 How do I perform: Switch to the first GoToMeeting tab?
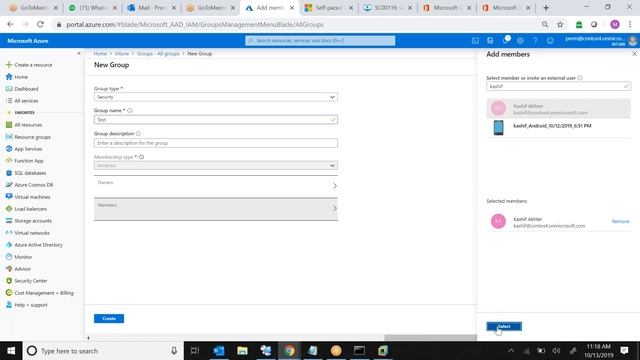[x=33, y=8]
